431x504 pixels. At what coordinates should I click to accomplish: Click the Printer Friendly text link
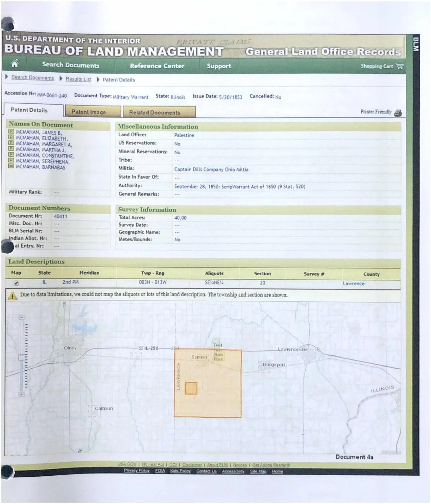click(x=376, y=112)
